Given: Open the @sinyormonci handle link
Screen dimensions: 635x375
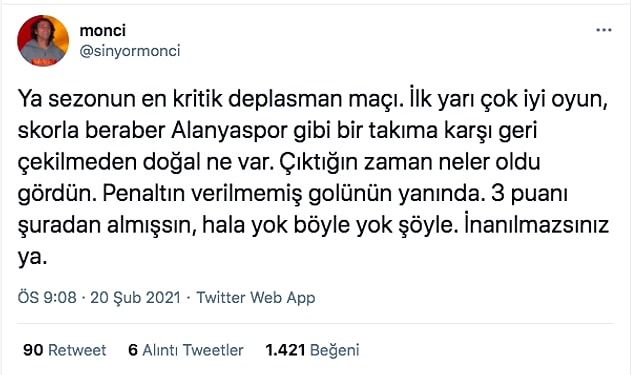Looking at the screenshot, I should pyautogui.click(x=130, y=51).
